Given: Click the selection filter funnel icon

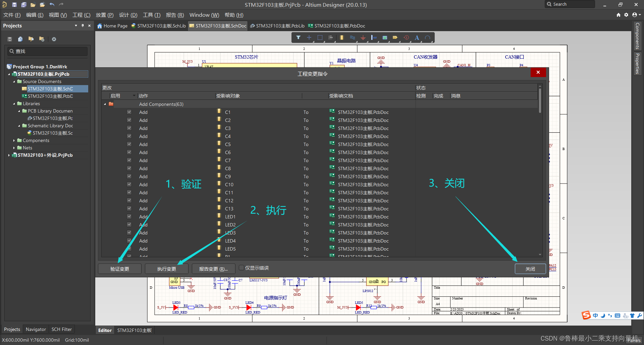Looking at the screenshot, I should pos(298,38).
